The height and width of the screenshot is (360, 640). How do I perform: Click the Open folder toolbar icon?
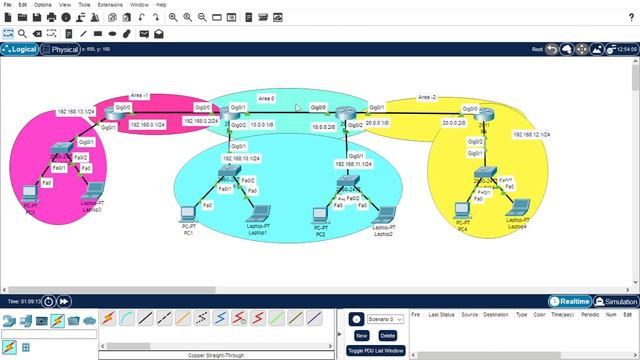pyautogui.click(x=22, y=18)
